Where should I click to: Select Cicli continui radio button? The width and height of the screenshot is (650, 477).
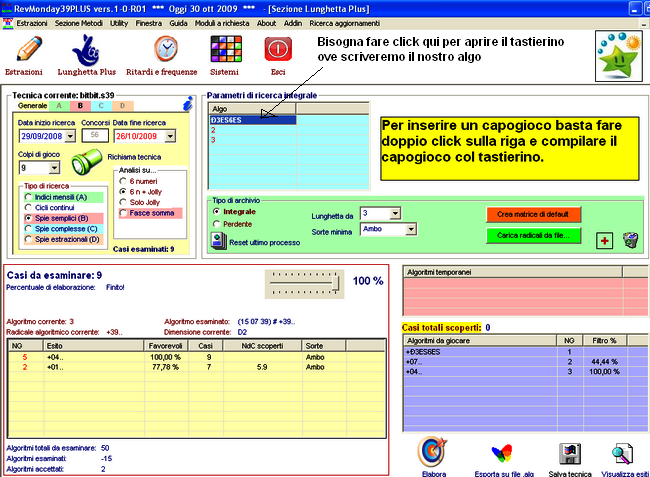28,207
